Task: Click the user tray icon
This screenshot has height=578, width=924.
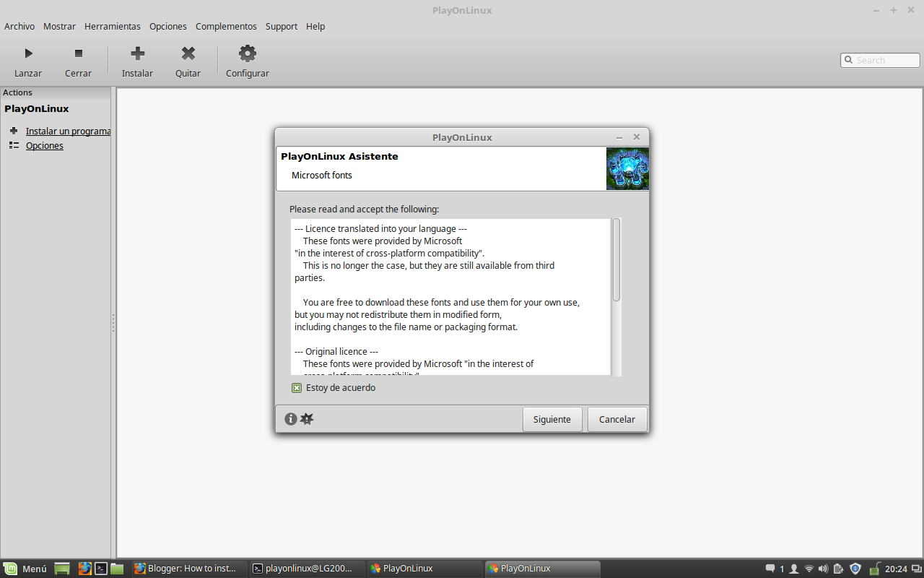Action: coord(794,569)
